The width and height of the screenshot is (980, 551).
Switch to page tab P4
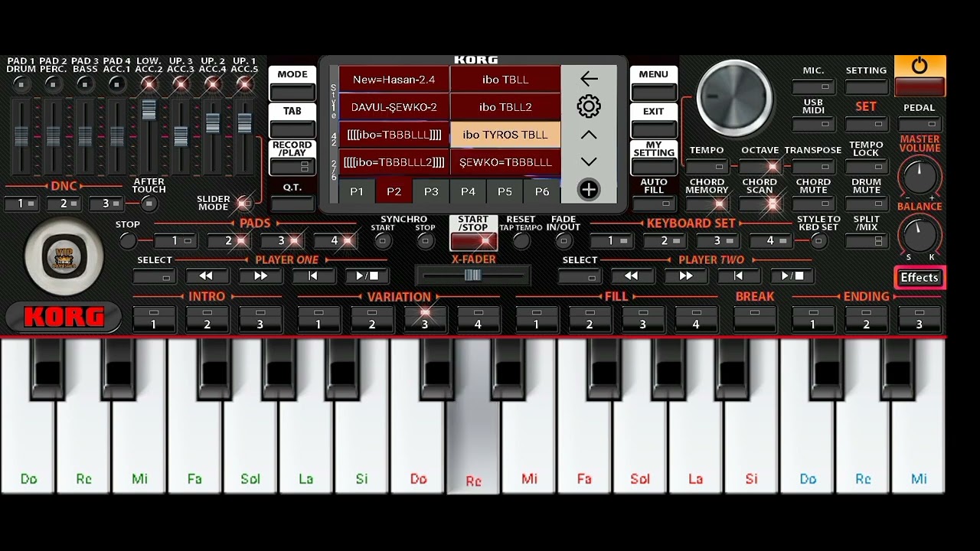click(x=468, y=191)
